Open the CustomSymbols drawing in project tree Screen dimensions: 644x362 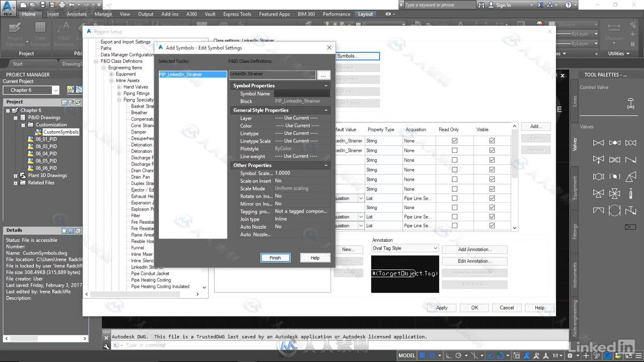[60, 132]
